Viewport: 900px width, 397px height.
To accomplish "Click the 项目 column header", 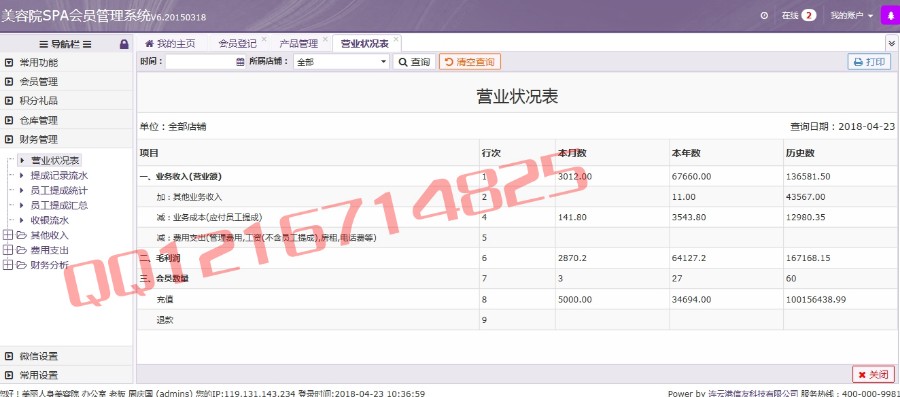I will (x=149, y=153).
